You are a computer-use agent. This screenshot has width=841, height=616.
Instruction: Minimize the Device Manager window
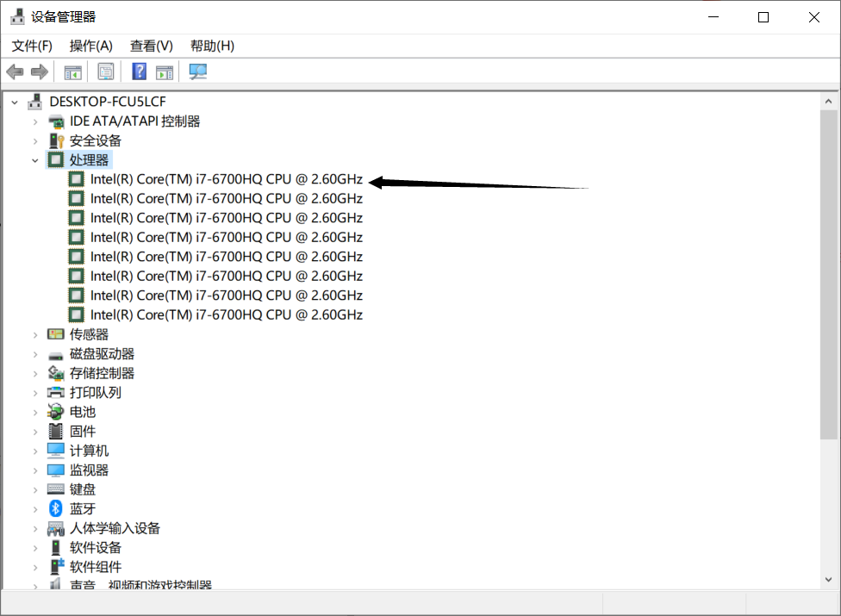click(713, 17)
